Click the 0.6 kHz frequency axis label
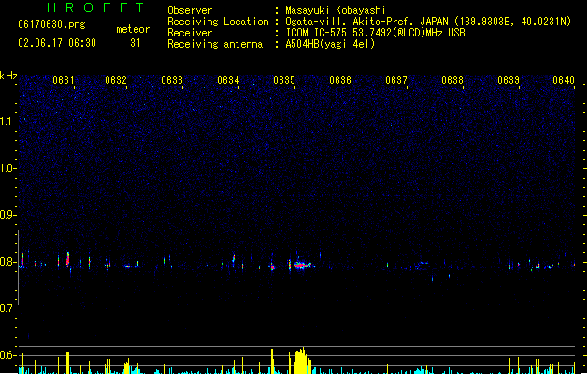This screenshot has width=588, height=374. 7,355
